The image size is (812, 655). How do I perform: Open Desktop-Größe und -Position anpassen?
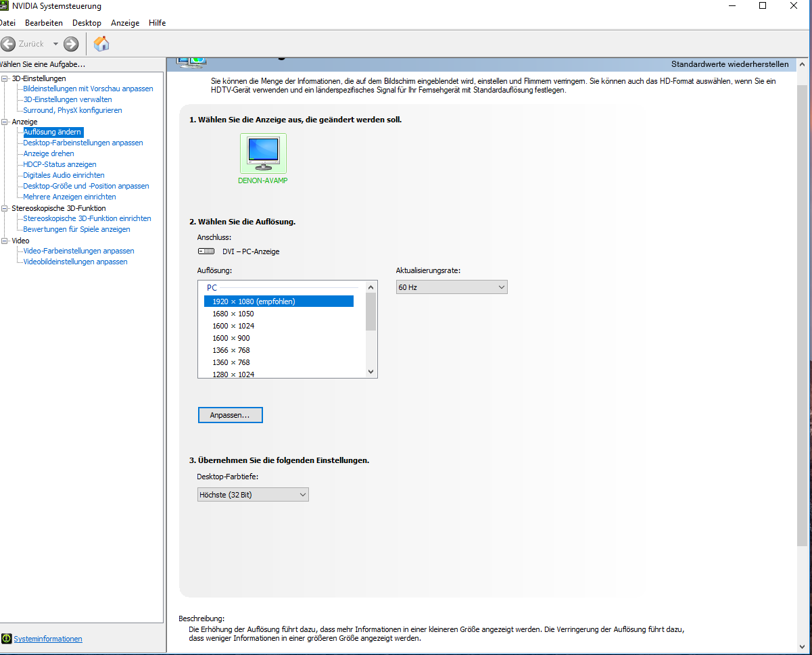(x=86, y=186)
